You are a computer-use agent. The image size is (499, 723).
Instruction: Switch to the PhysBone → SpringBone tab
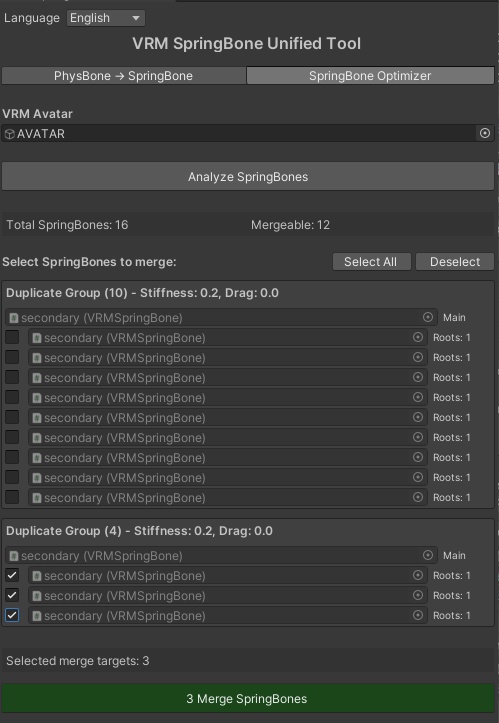point(124,76)
